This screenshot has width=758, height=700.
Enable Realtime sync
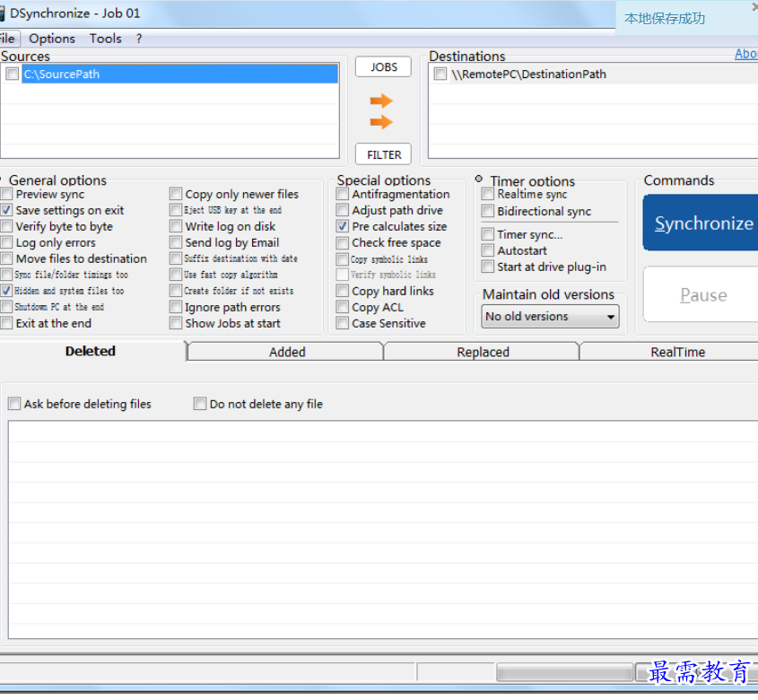click(x=488, y=194)
